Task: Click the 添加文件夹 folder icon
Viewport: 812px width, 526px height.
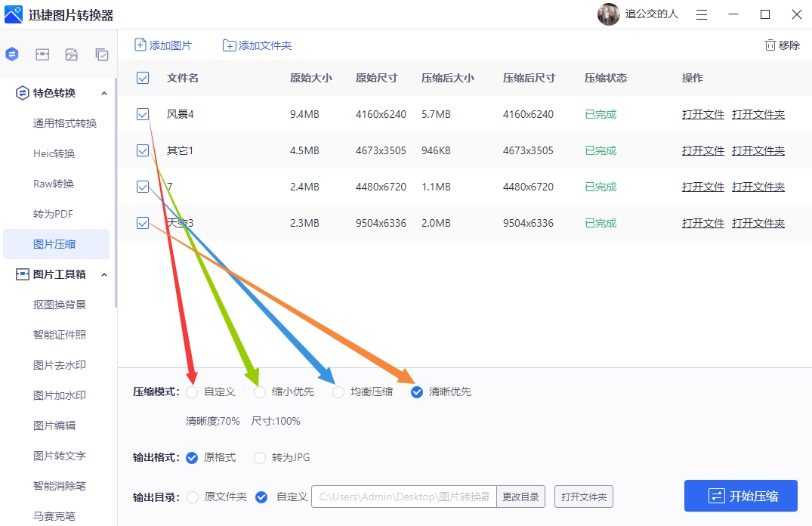Action: point(229,45)
